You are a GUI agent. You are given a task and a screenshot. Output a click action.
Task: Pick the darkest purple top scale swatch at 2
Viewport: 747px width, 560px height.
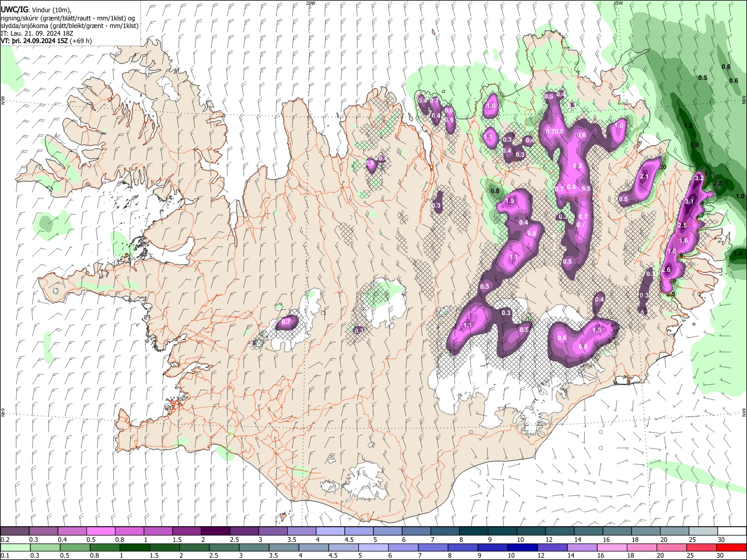tap(215, 531)
